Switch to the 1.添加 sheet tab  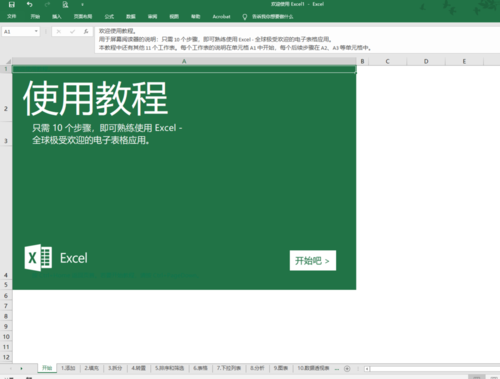coord(68,368)
